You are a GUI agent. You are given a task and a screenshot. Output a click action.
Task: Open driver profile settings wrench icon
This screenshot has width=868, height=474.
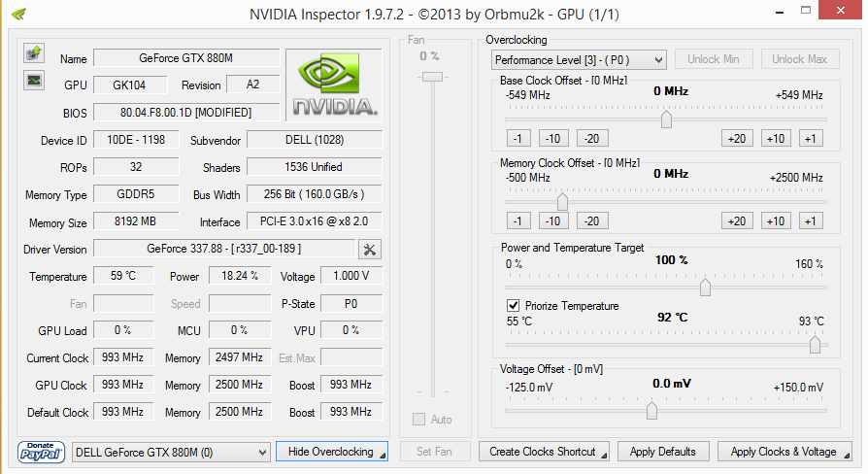(370, 250)
